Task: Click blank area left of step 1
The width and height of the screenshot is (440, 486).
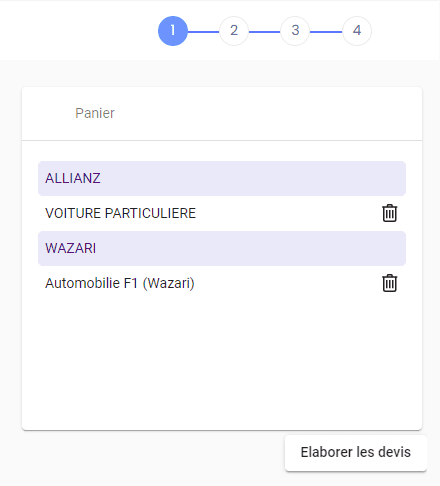Action: click(78, 31)
